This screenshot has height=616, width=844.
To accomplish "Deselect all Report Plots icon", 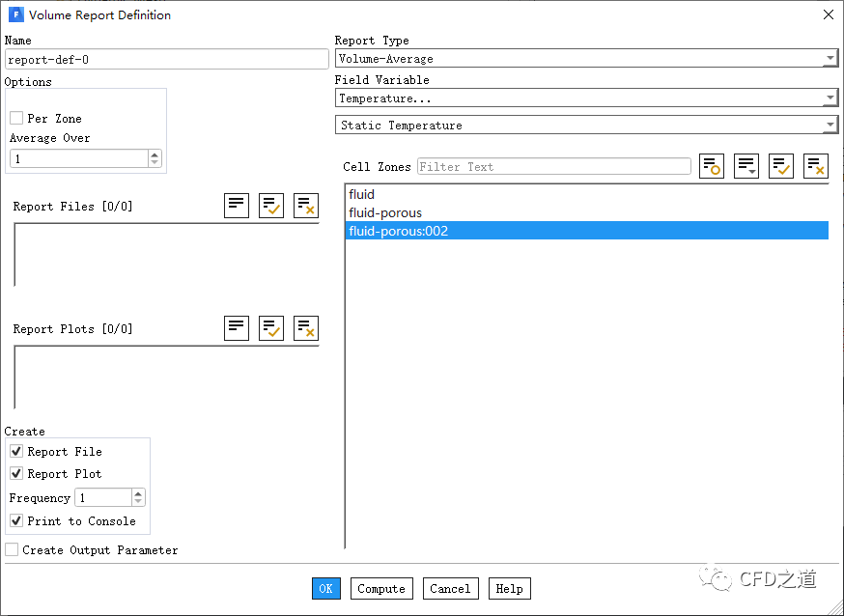I will tap(306, 327).
